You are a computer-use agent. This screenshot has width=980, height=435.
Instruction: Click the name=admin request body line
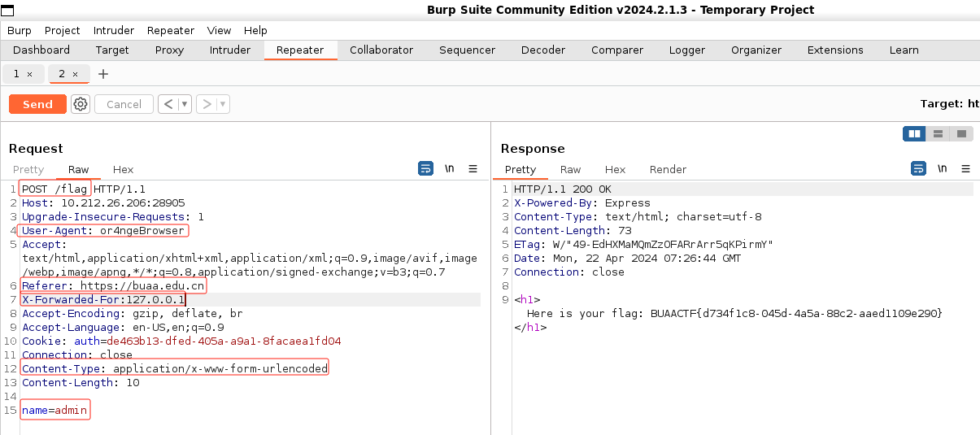[54, 411]
